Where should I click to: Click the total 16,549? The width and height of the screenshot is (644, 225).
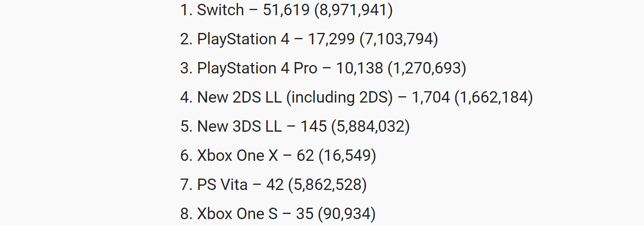(347, 156)
